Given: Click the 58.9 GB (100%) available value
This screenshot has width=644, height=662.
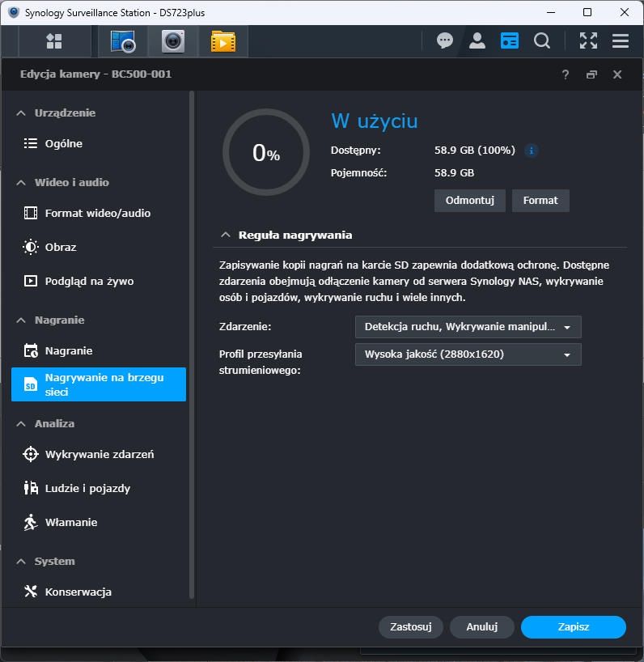Looking at the screenshot, I should [x=475, y=151].
